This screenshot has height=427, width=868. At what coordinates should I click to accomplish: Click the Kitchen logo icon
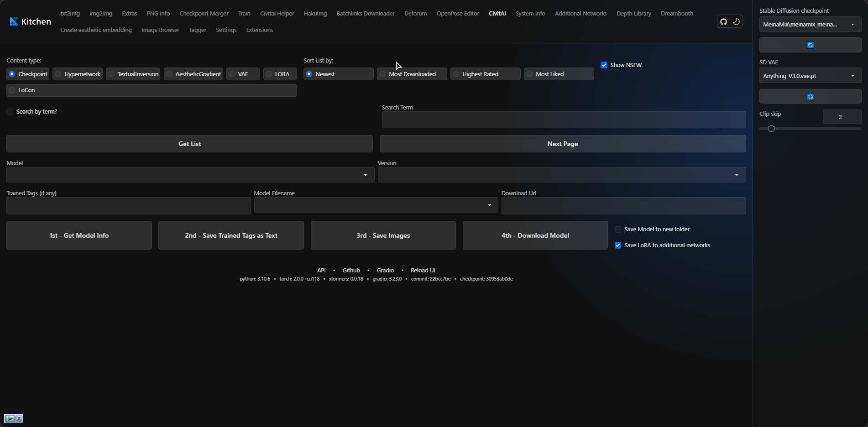pyautogui.click(x=13, y=21)
